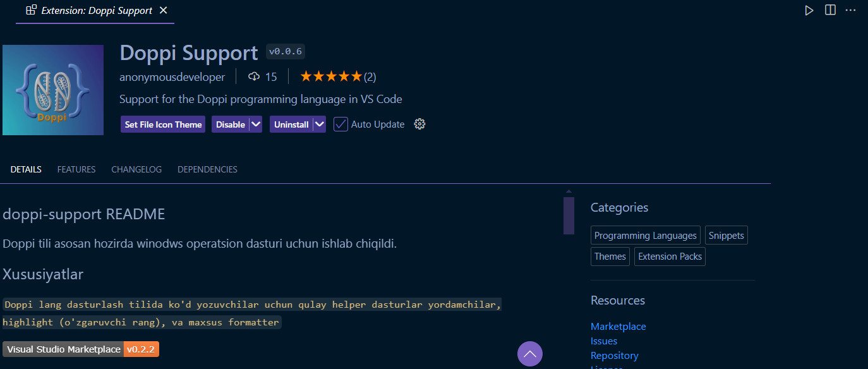
Task: Click the Doppi extension logo image
Action: coord(53,90)
